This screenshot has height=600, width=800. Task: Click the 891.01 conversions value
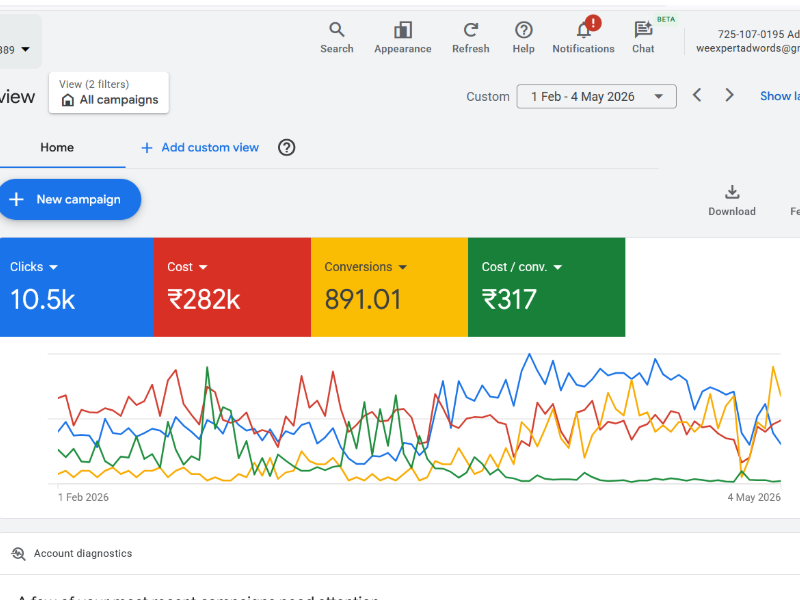(x=363, y=299)
